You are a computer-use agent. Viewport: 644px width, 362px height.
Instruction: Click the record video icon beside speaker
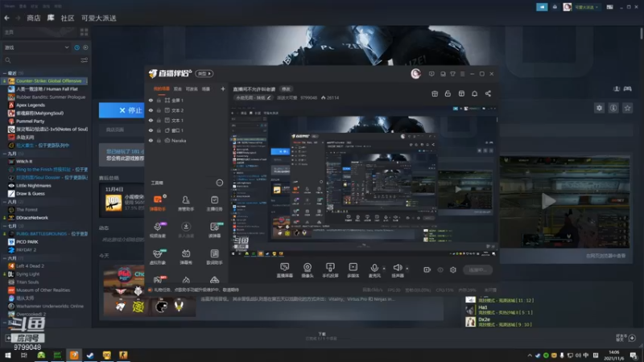click(427, 269)
